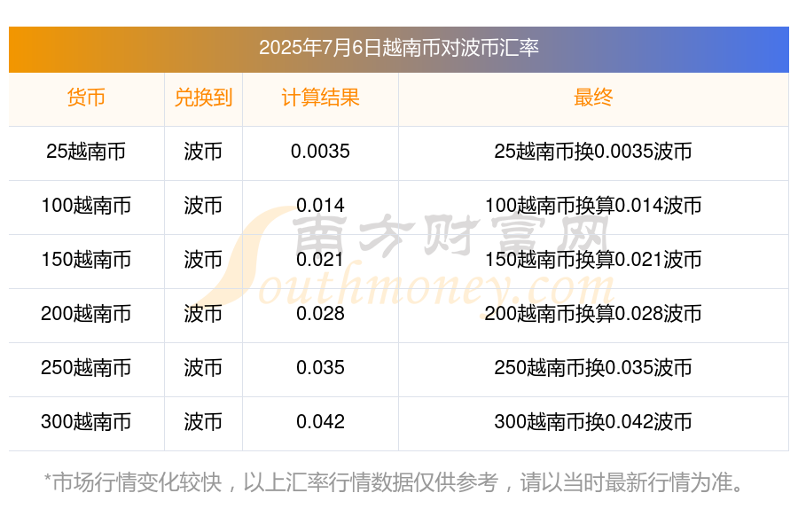The width and height of the screenshot is (798, 532).
Task: Select the 0.042 result value
Action: (320, 421)
